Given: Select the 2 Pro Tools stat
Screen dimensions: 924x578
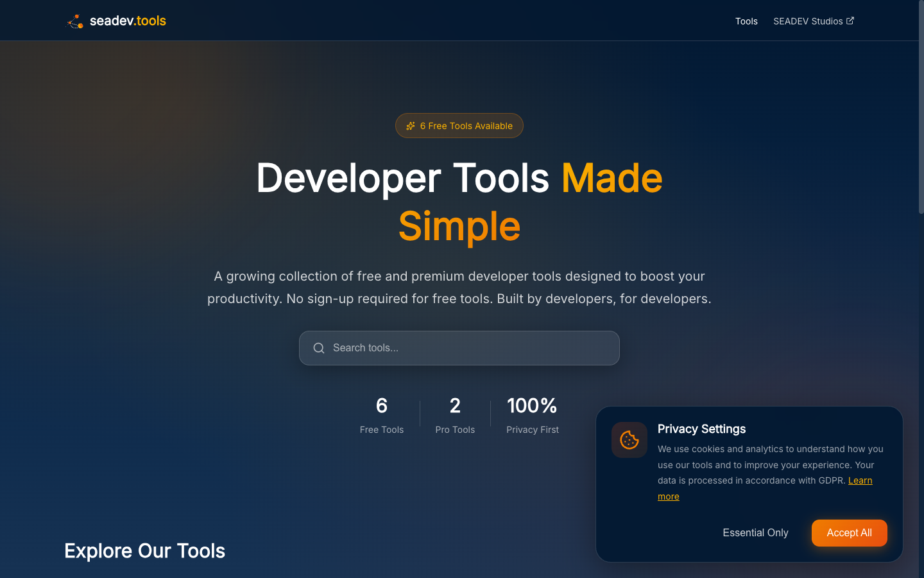Looking at the screenshot, I should point(455,414).
